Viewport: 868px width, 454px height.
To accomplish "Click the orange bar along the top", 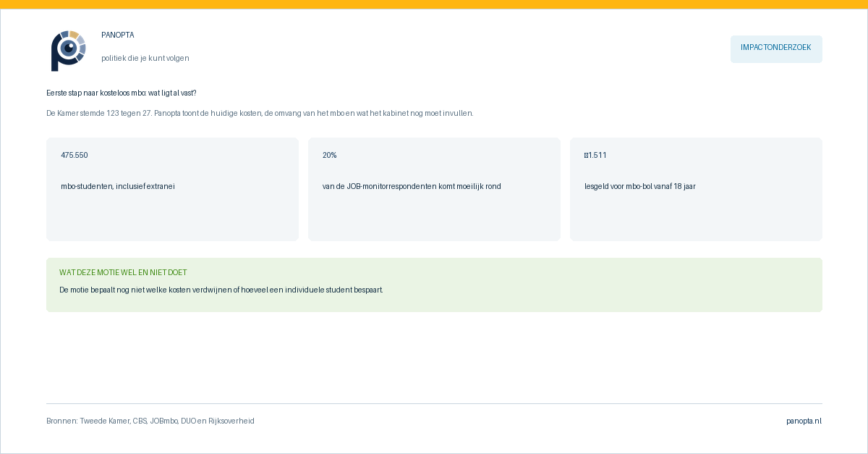I will (x=434, y=4).
